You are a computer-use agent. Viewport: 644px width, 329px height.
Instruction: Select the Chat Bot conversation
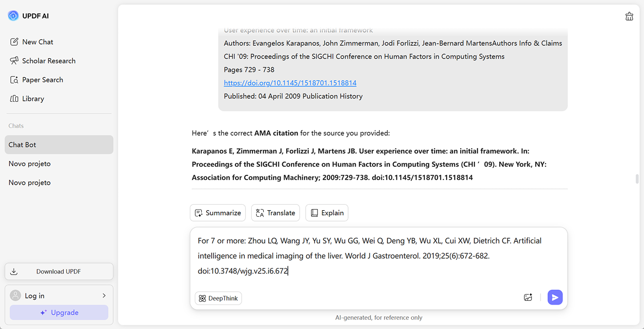59,145
